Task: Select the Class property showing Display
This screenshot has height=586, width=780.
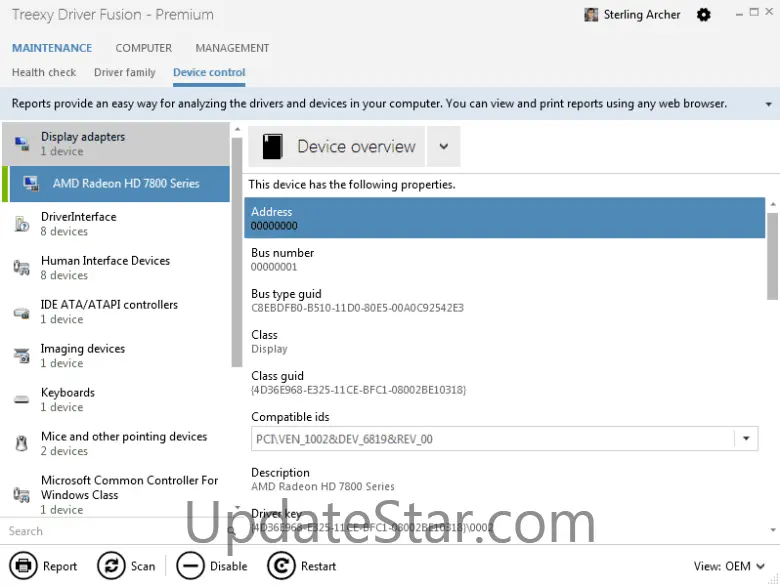Action: pos(504,341)
